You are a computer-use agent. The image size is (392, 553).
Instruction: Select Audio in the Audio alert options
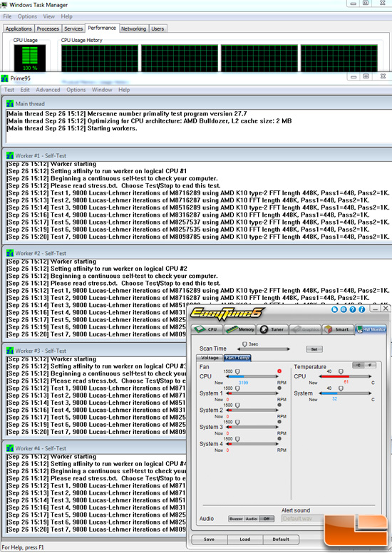pos(251,519)
